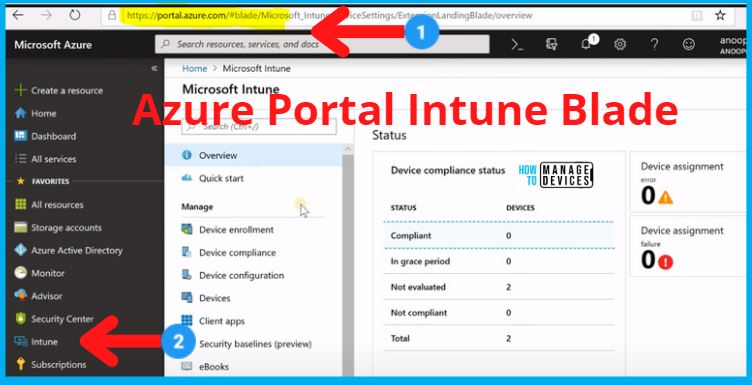The image size is (752, 385).
Task: Open Azure Active Directory in sidebar
Action: tap(68, 250)
